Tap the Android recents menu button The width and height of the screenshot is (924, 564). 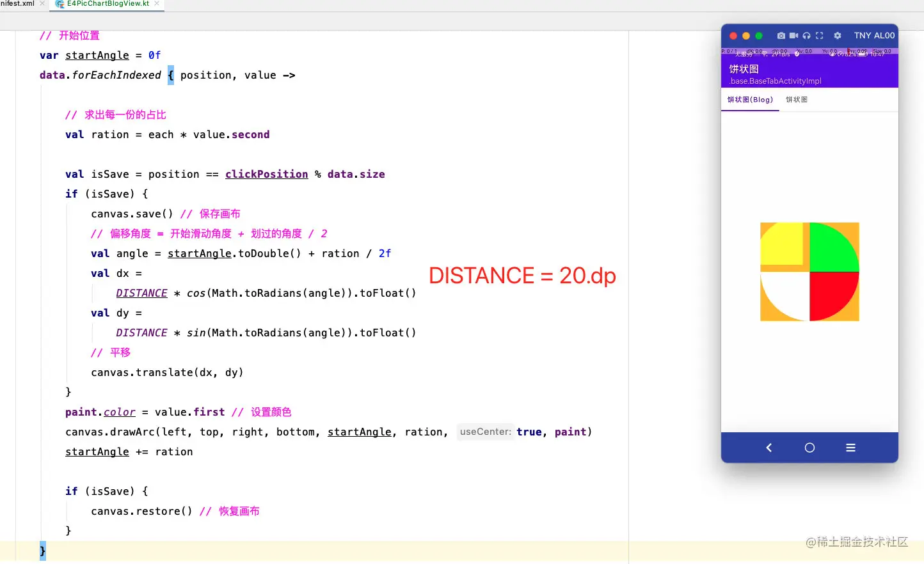[850, 448]
